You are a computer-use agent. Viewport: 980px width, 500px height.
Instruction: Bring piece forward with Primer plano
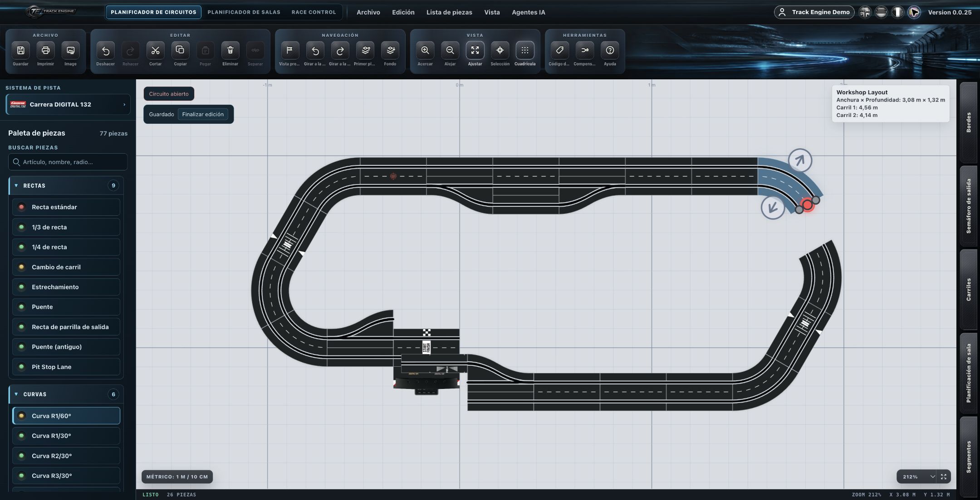pos(365,50)
